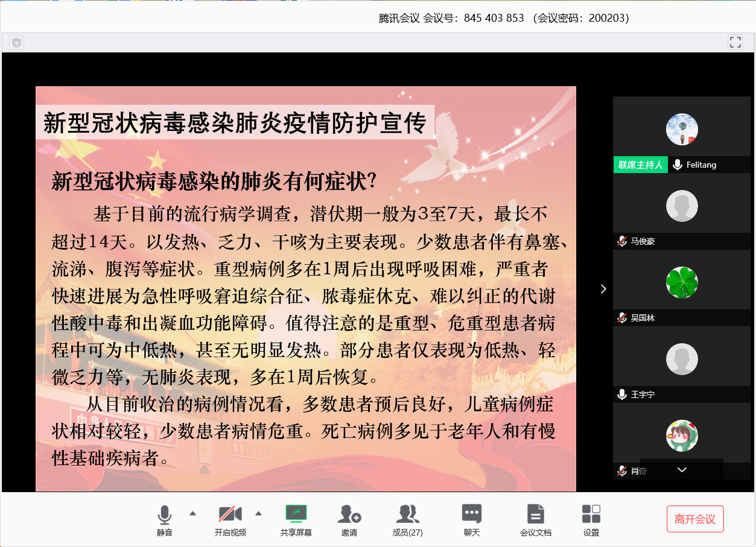The height and width of the screenshot is (547, 756).
Task: Expand video options arrow beside 开启视频
Action: click(x=258, y=514)
